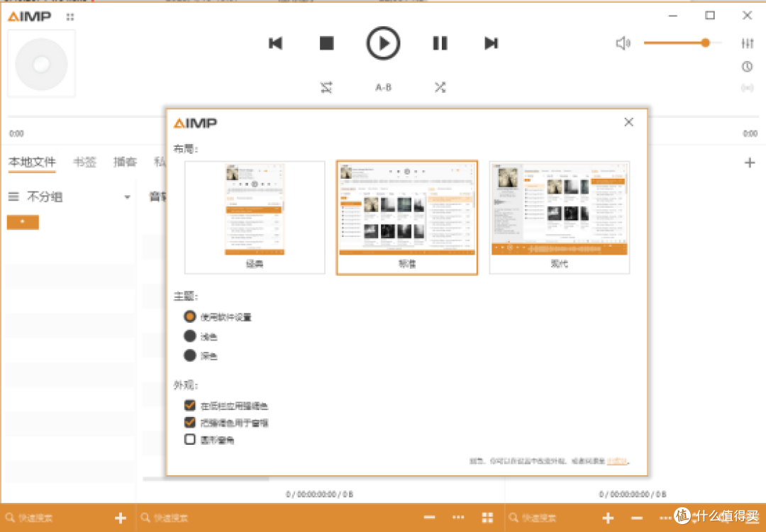Click the album art placeholder
766x532 pixels.
coord(42,64)
